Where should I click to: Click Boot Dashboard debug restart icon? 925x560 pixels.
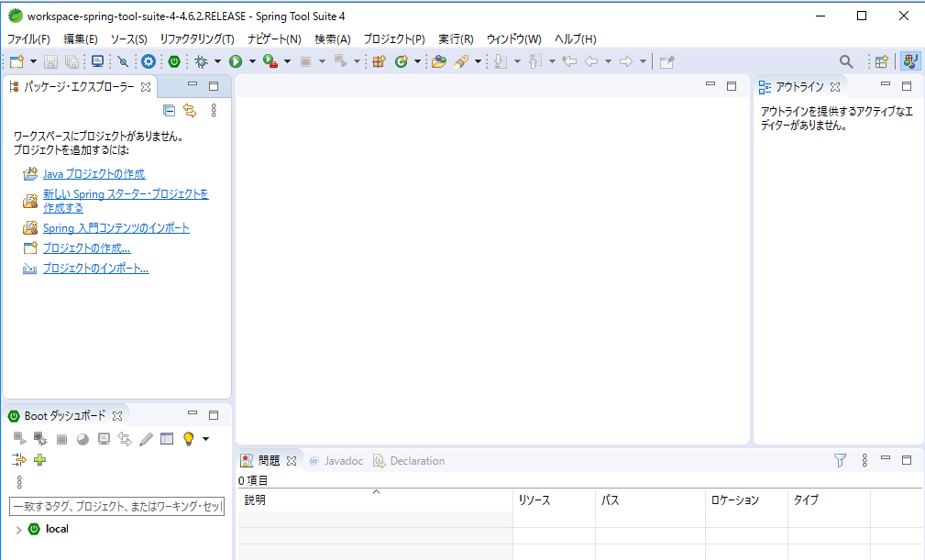(x=40, y=439)
